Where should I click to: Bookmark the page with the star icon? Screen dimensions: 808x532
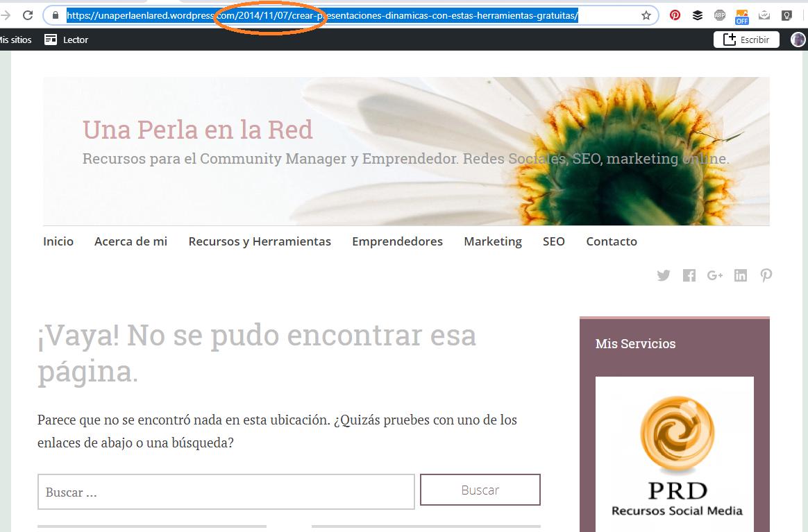(646, 15)
